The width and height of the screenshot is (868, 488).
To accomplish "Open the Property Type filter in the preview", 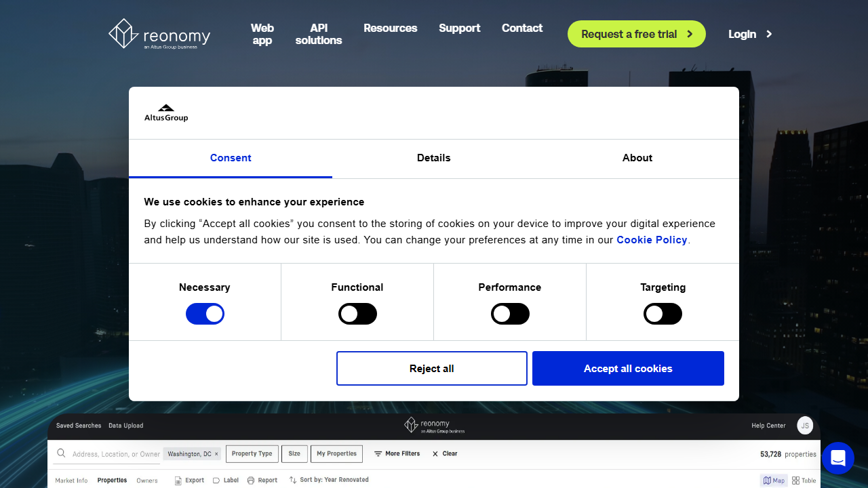I will pyautogui.click(x=252, y=454).
